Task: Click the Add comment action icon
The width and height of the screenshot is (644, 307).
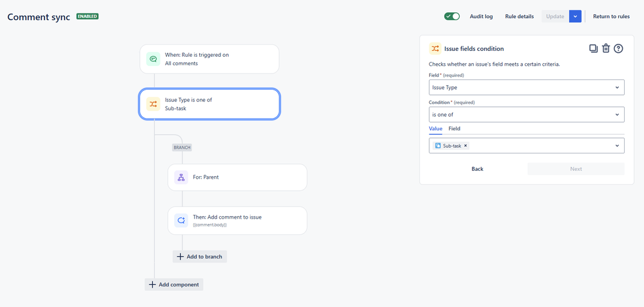Action: click(x=181, y=221)
